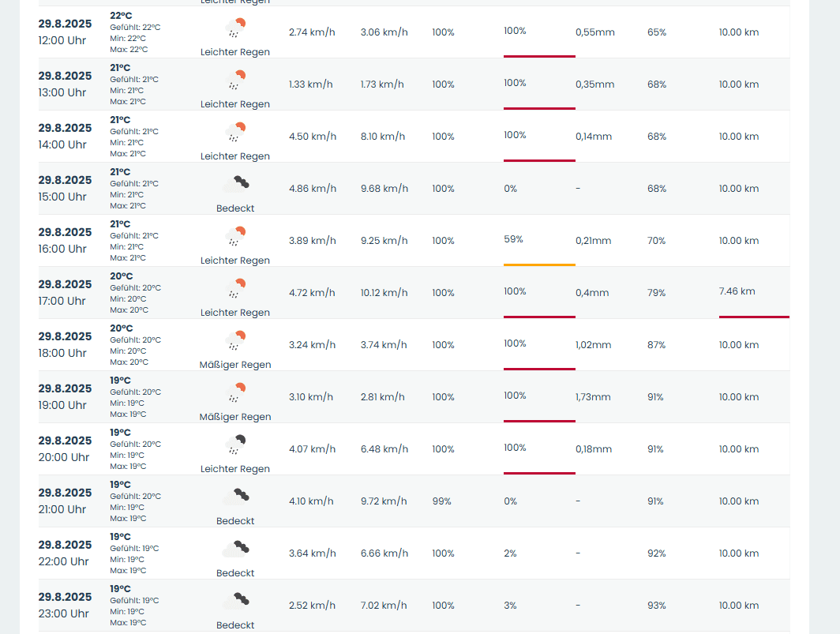Image resolution: width=840 pixels, height=634 pixels.
Task: Select the 20:00 Uhr time label
Action: (64, 457)
